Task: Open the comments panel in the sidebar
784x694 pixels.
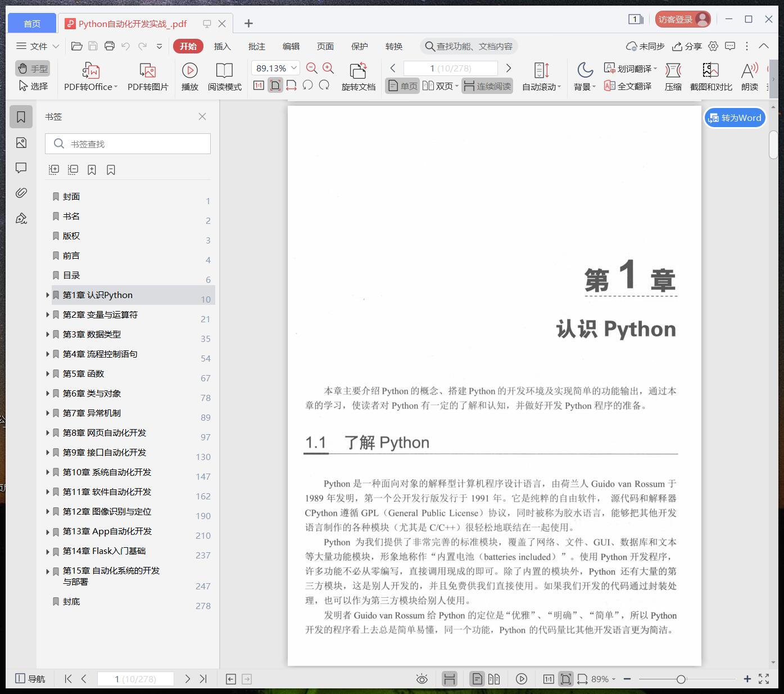Action: [x=21, y=168]
